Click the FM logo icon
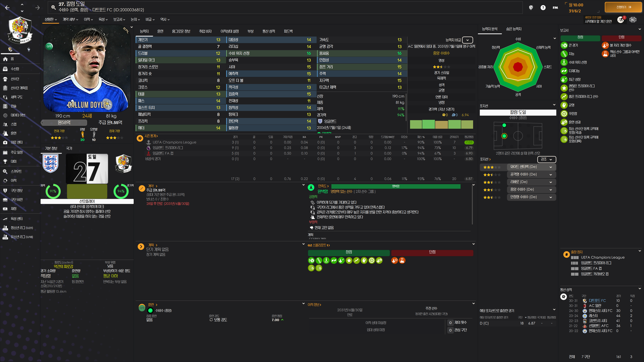The image size is (644, 362). coord(555,8)
